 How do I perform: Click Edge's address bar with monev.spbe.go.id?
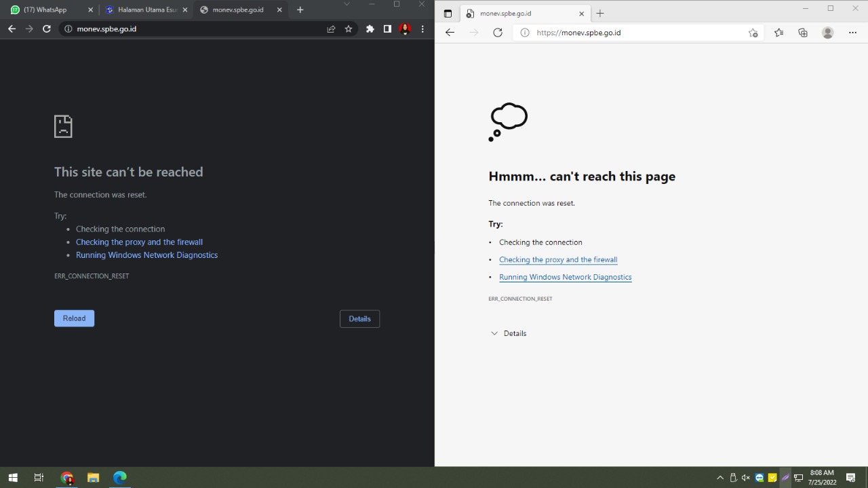click(x=637, y=33)
